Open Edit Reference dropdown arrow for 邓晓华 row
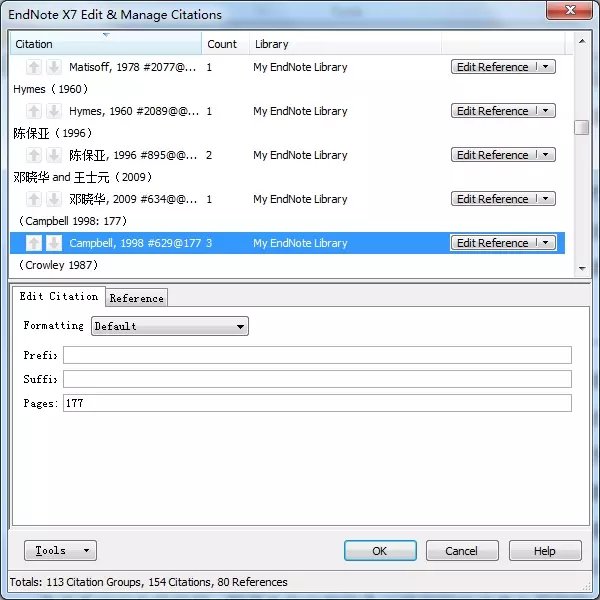 point(546,199)
